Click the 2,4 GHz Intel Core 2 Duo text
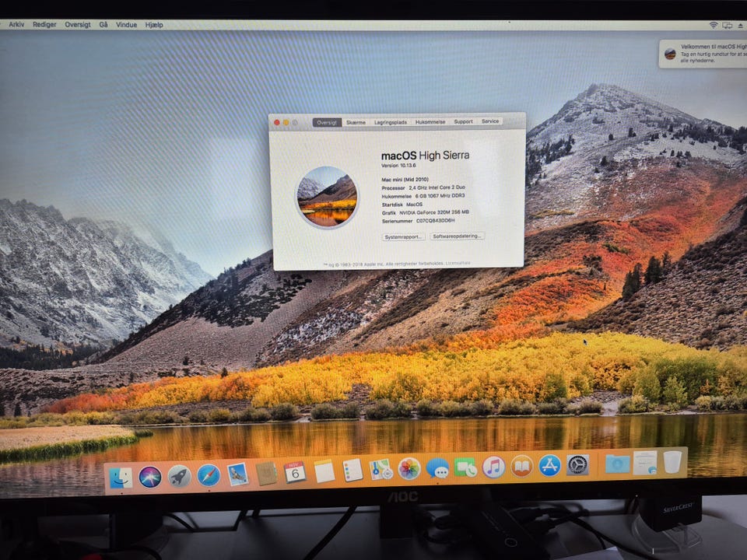Screen dimensions: 747x560 click(437, 187)
